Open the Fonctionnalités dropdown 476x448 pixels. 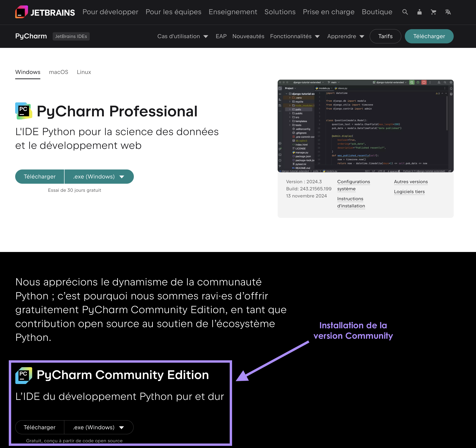[x=295, y=36]
